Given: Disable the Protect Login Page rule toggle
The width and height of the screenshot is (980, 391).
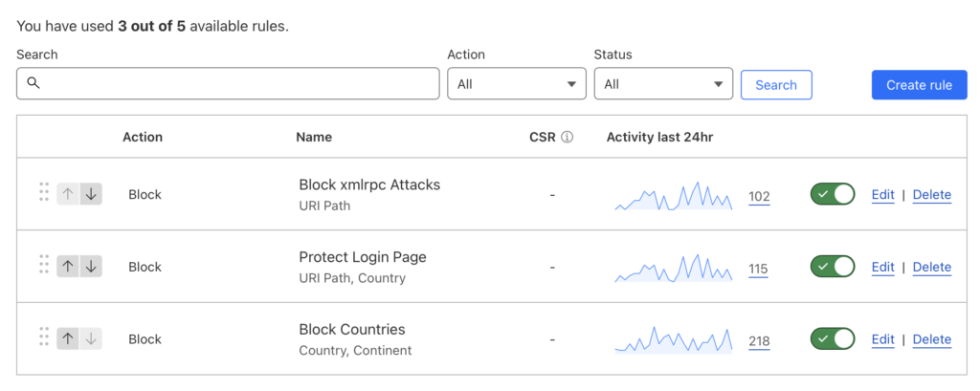Looking at the screenshot, I should pos(833,267).
